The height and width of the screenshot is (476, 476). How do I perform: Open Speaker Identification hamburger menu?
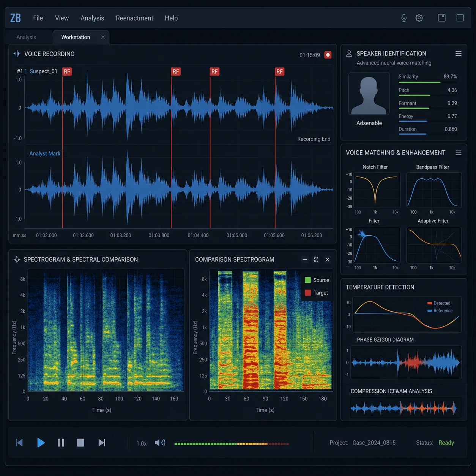tap(459, 54)
